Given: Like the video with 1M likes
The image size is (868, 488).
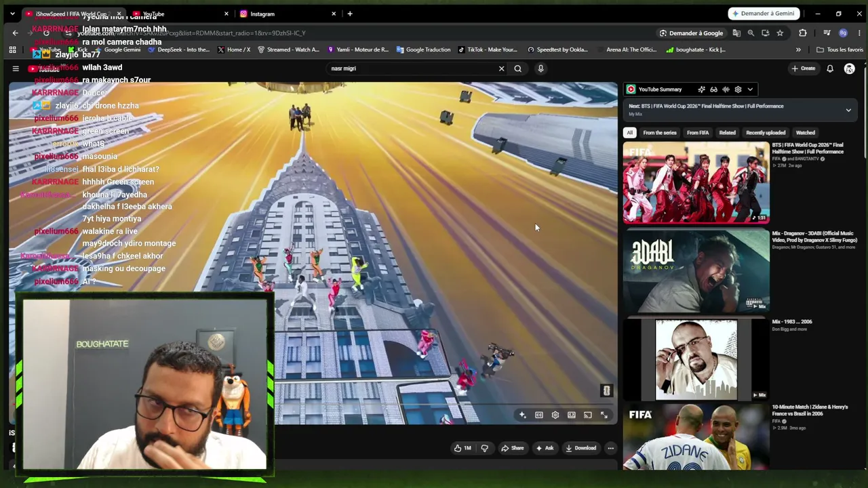Looking at the screenshot, I should click(462, 448).
